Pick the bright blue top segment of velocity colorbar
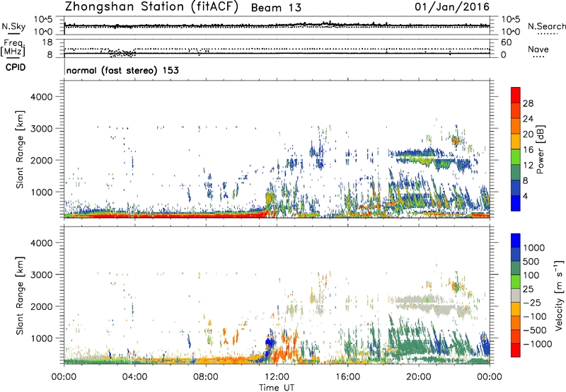Viewport: 566px width, 392px height. pyautogui.click(x=516, y=241)
